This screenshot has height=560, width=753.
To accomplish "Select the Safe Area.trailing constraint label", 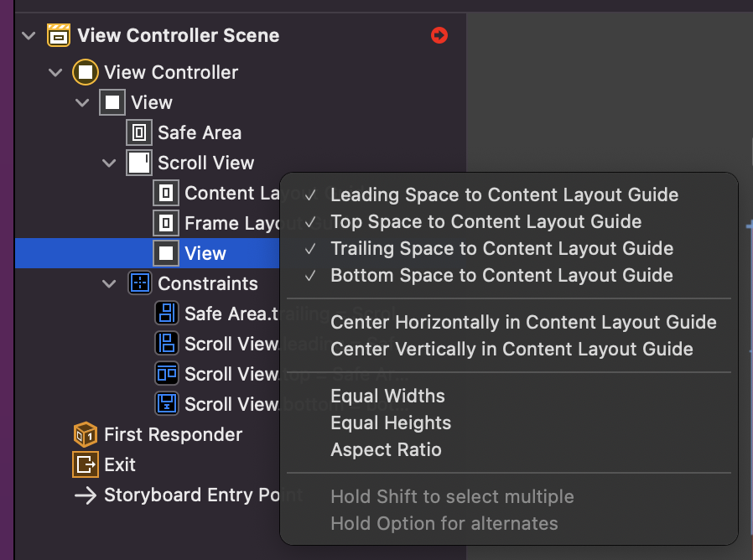I will point(232,314).
